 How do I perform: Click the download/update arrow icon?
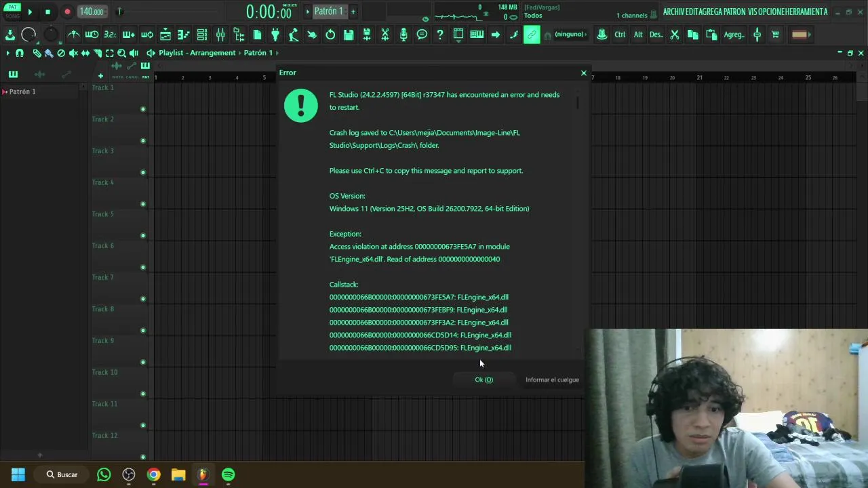[x=10, y=35]
